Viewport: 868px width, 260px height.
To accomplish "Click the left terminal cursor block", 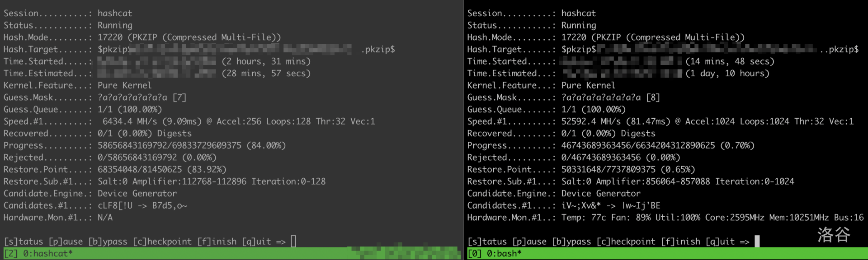I will (293, 241).
